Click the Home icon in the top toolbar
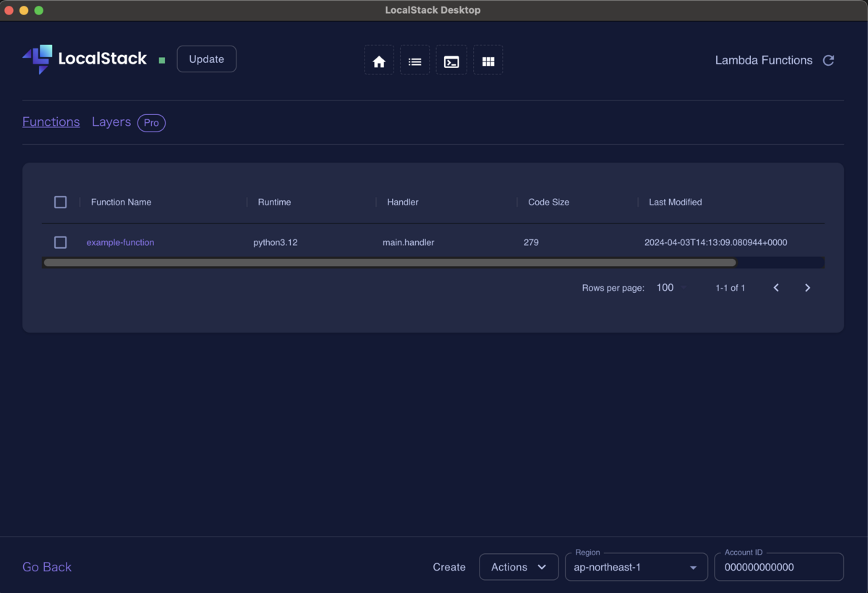This screenshot has height=593, width=868. (379, 59)
